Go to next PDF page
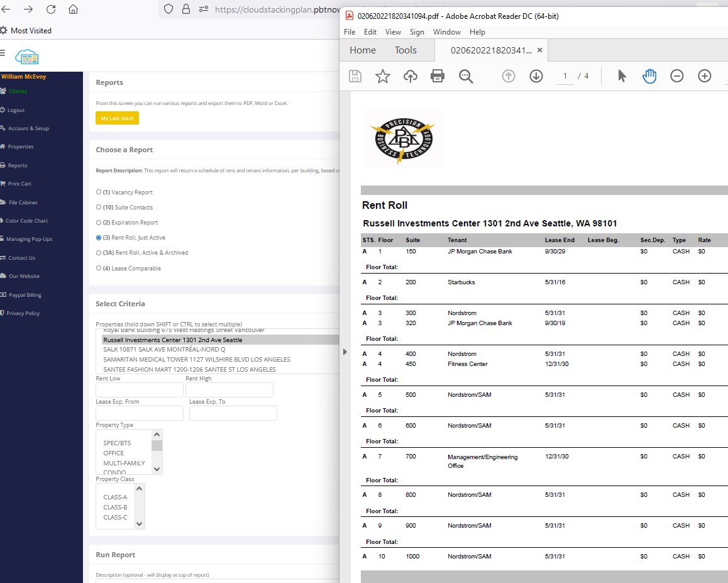Image resolution: width=728 pixels, height=583 pixels. [x=536, y=76]
